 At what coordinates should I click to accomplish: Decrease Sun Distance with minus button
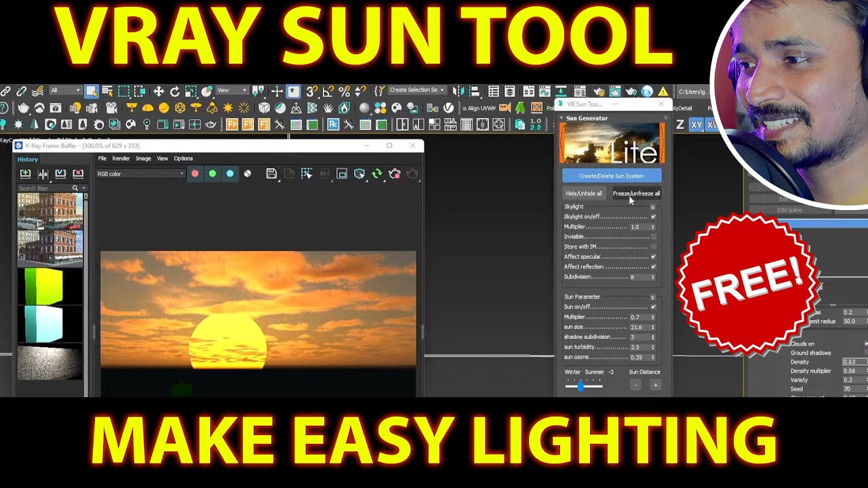(x=635, y=385)
